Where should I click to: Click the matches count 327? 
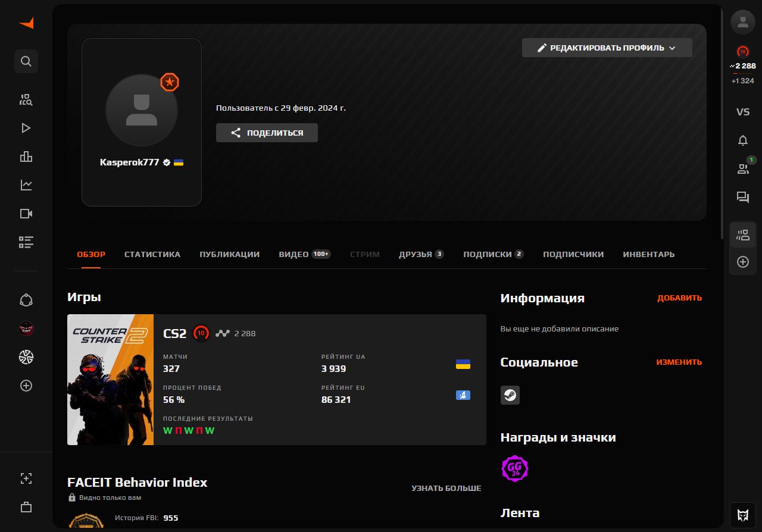(171, 369)
